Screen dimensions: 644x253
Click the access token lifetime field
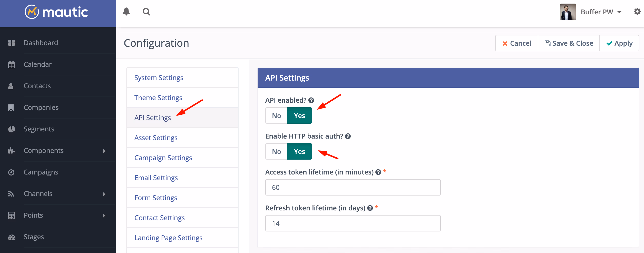[353, 188]
